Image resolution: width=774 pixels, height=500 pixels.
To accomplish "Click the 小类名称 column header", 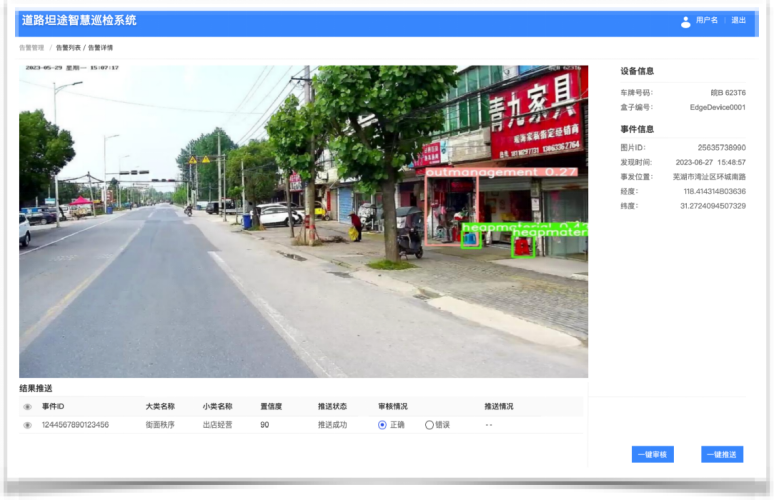I will 218,407.
